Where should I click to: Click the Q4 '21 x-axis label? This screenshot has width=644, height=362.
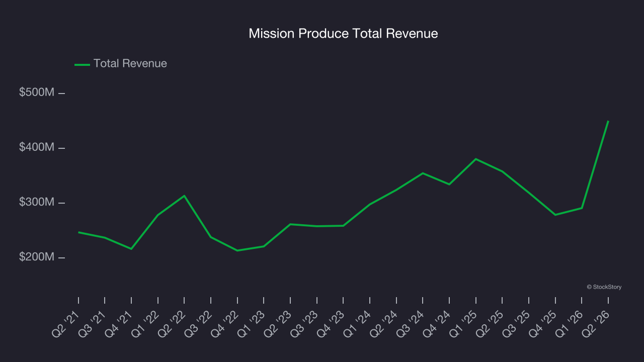(119, 324)
